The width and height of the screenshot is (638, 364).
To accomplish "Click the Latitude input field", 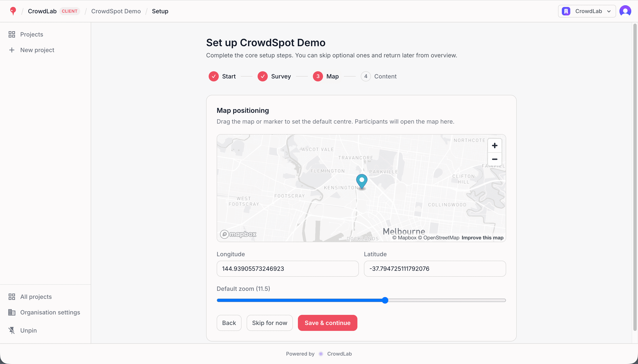I will tap(435, 269).
